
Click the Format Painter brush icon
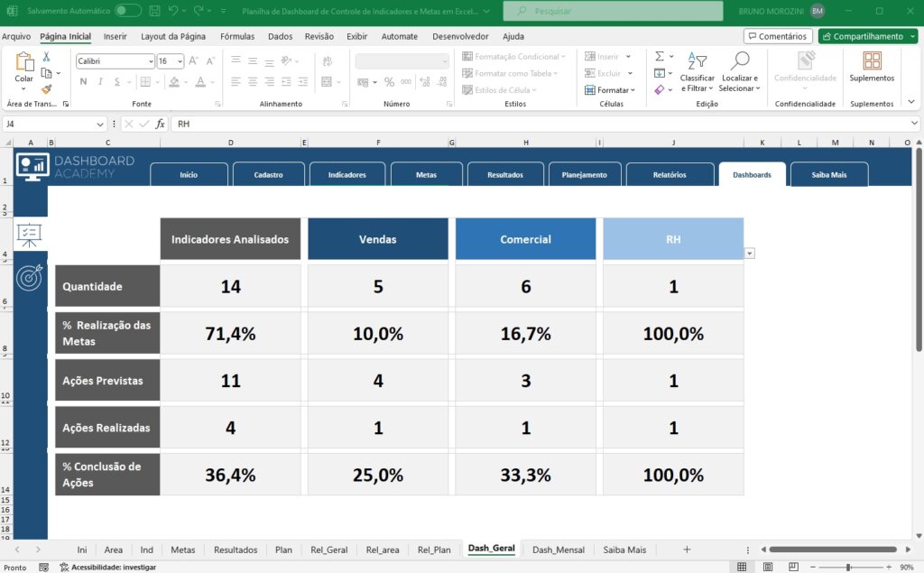click(47, 89)
